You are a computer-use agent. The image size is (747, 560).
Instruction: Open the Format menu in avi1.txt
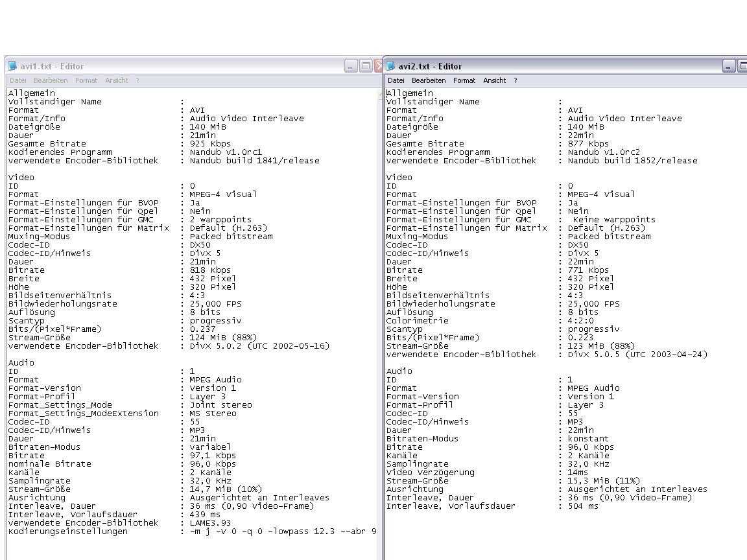(x=86, y=80)
